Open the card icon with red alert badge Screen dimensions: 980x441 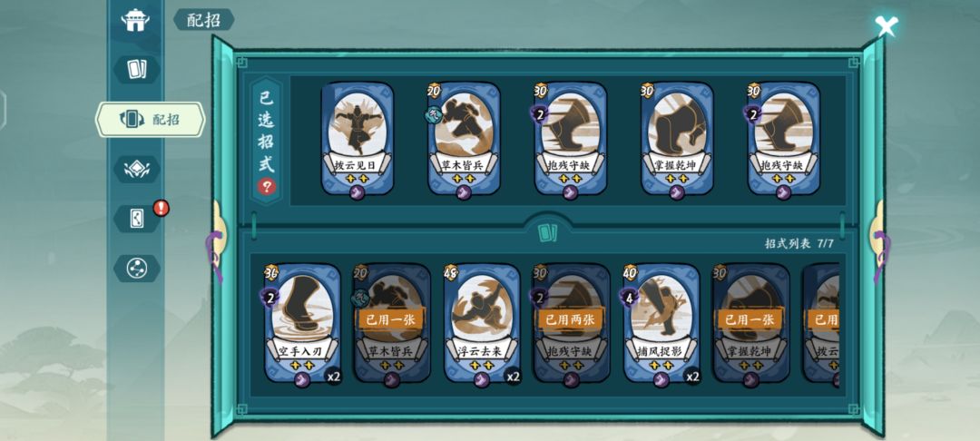[x=136, y=219]
